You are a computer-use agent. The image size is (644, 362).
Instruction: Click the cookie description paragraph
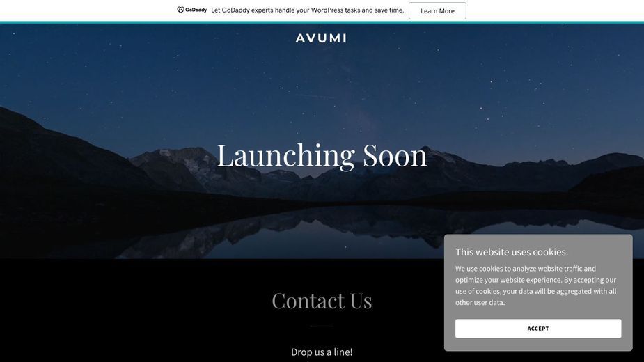coord(535,285)
